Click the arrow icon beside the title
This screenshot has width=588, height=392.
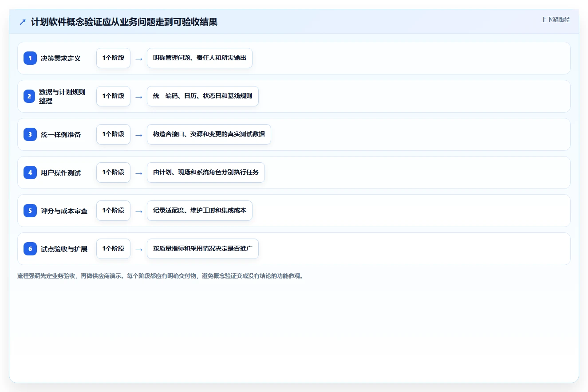coord(23,22)
